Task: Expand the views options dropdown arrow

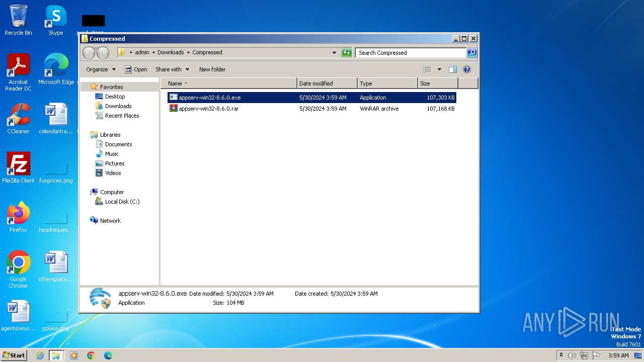Action: [439, 69]
